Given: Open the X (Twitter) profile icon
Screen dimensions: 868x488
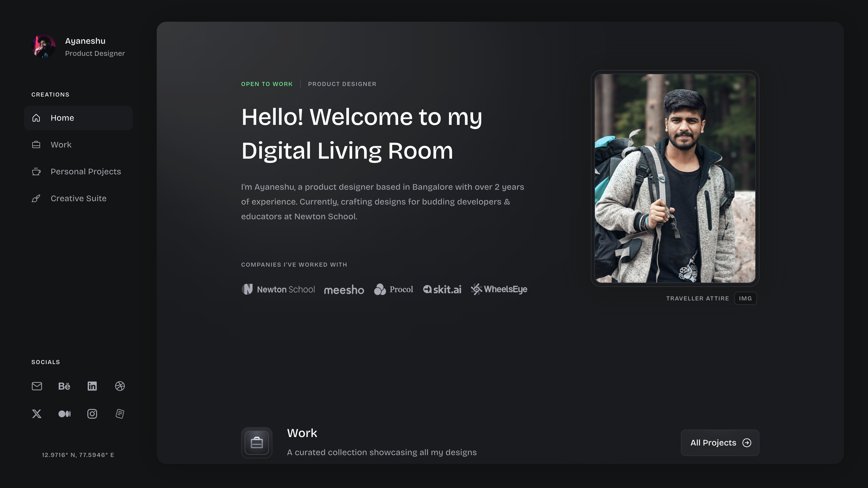Looking at the screenshot, I should coord(37,414).
